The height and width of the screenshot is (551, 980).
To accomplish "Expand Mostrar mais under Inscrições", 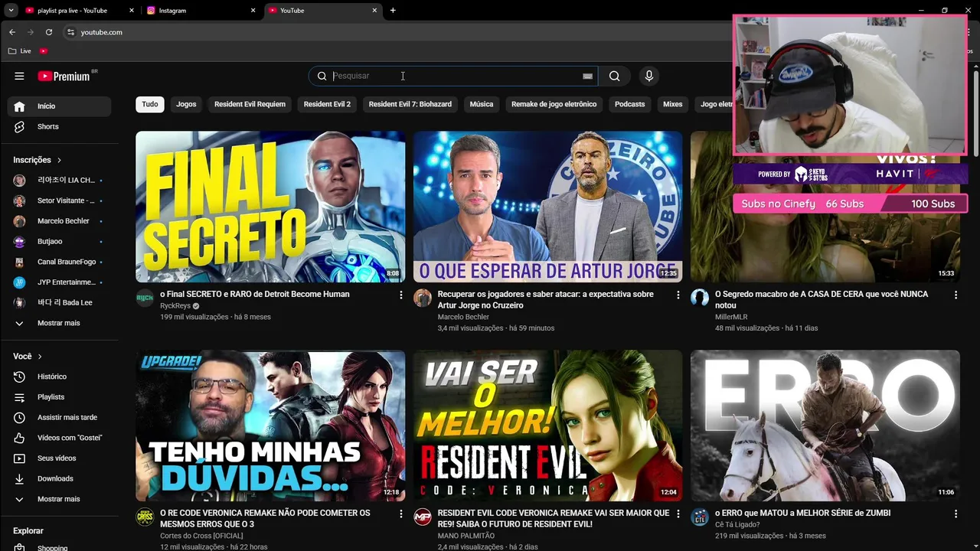I will click(59, 323).
